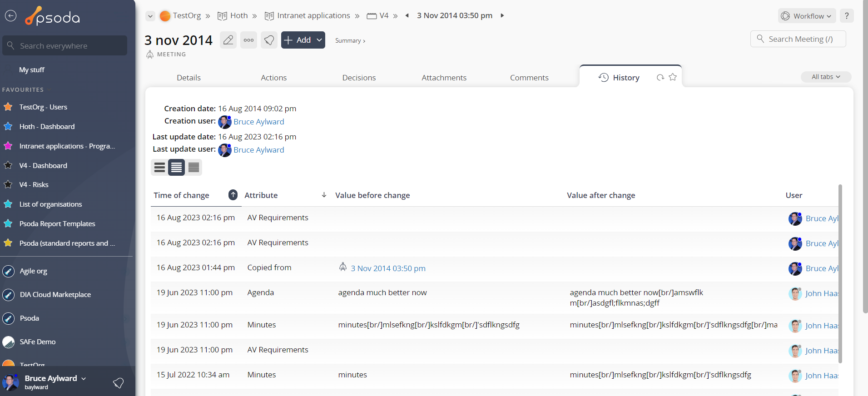
Task: Switch to the Actions tab
Action: (x=273, y=78)
